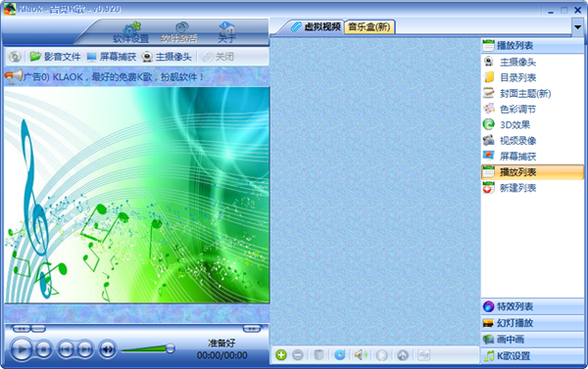Click the seek bar position handle

[38, 329]
